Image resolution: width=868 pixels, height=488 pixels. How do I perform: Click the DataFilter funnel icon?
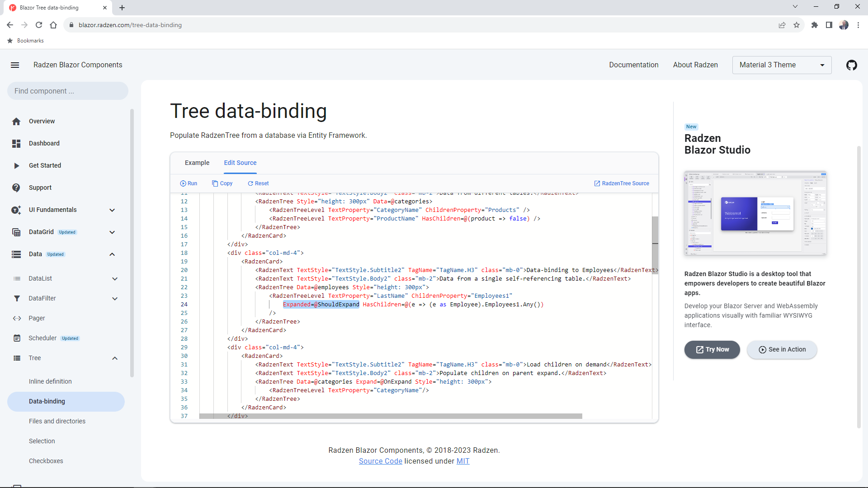17,298
